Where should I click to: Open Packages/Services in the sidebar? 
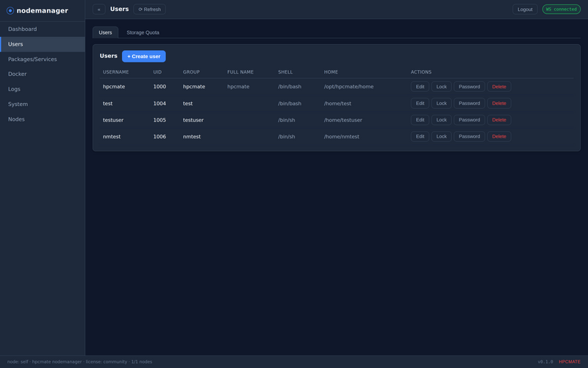(43, 59)
